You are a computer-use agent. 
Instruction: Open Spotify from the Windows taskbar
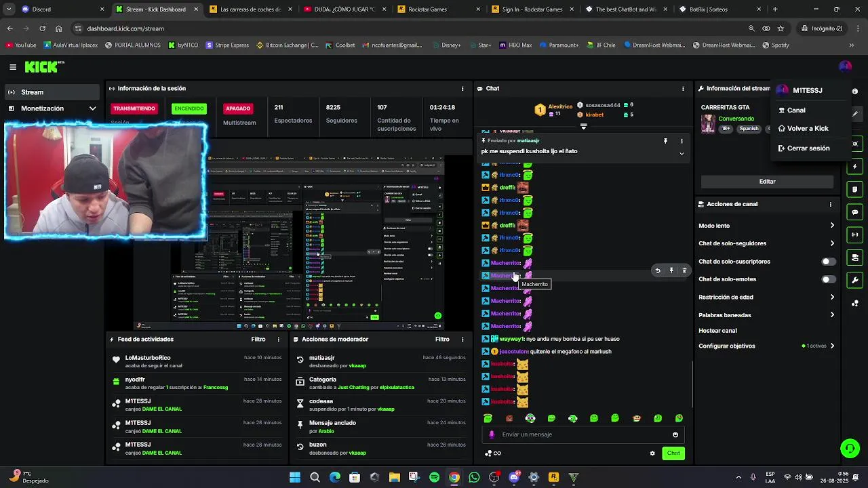tap(435, 478)
